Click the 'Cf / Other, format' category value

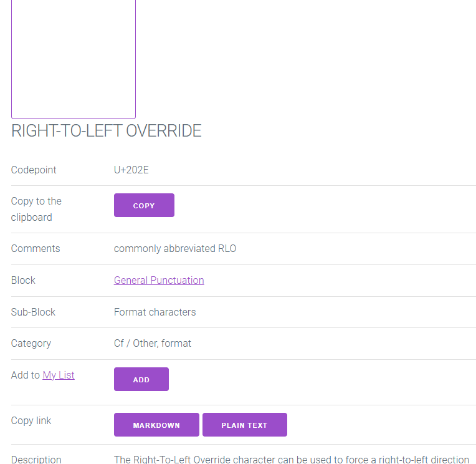pos(153,344)
